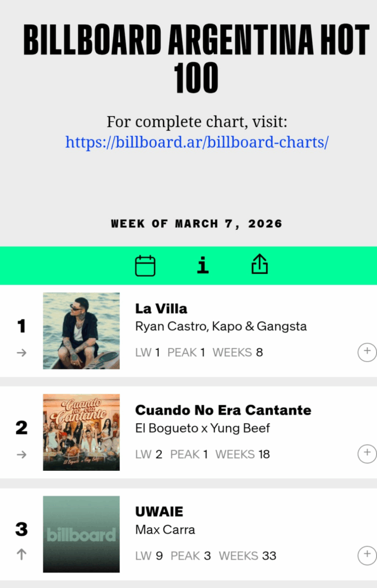Click the chart info icon
The width and height of the screenshot is (377, 588).
(203, 265)
